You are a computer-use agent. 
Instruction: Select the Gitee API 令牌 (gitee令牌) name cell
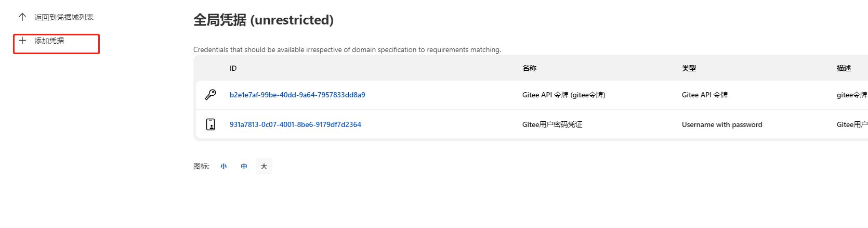coord(564,95)
